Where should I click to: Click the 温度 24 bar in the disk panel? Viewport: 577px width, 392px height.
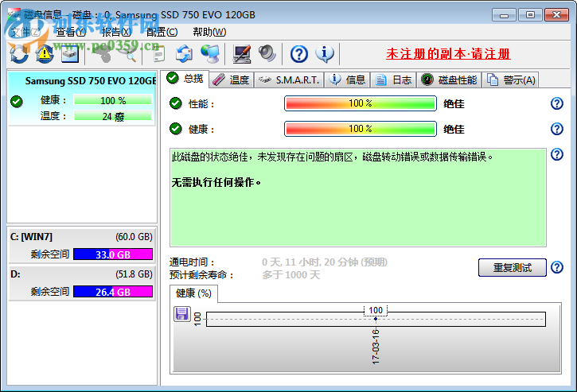112,116
